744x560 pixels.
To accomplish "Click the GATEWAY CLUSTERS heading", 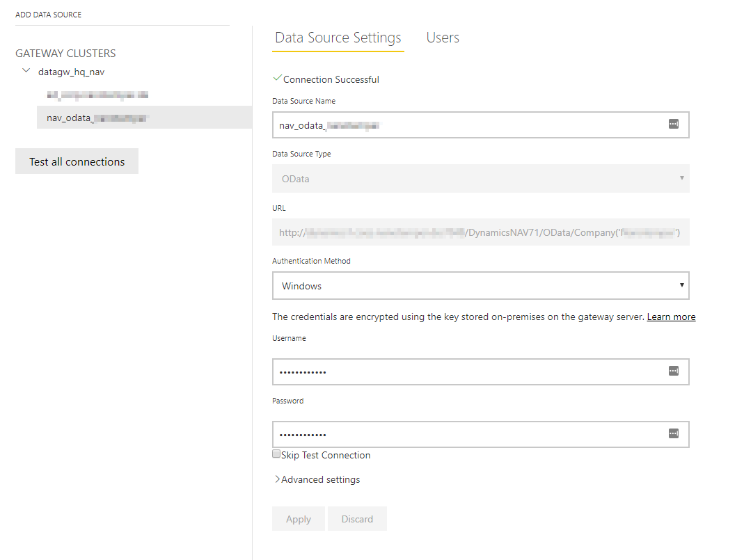I will 65,54.
